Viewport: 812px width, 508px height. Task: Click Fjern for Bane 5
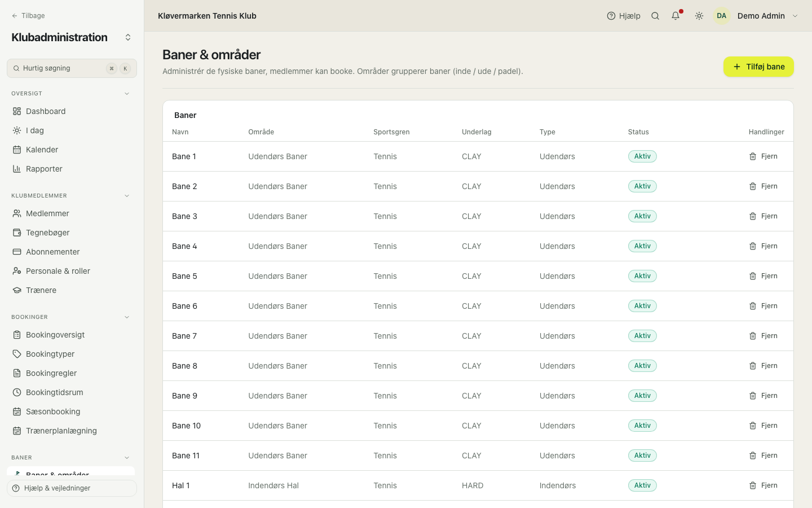point(764,276)
